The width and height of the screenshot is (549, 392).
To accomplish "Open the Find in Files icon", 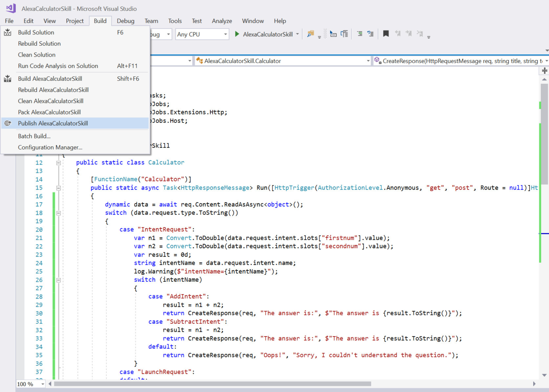I will click(310, 34).
